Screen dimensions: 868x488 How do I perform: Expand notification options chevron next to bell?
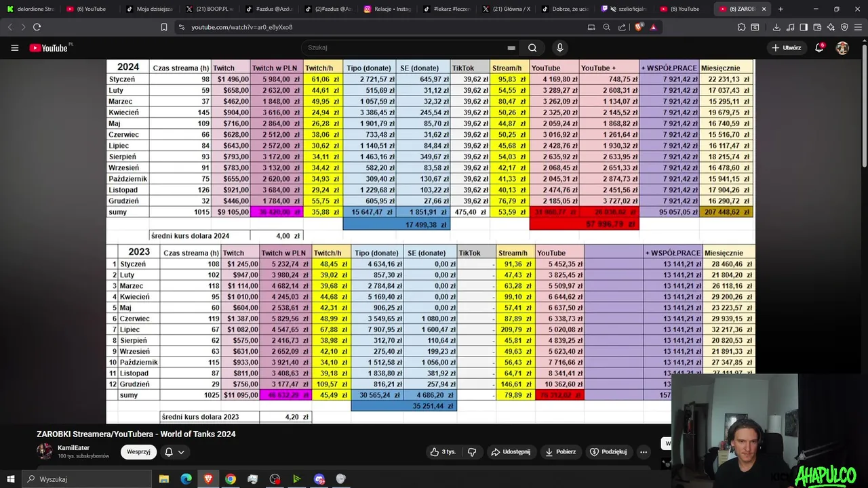[181, 452]
